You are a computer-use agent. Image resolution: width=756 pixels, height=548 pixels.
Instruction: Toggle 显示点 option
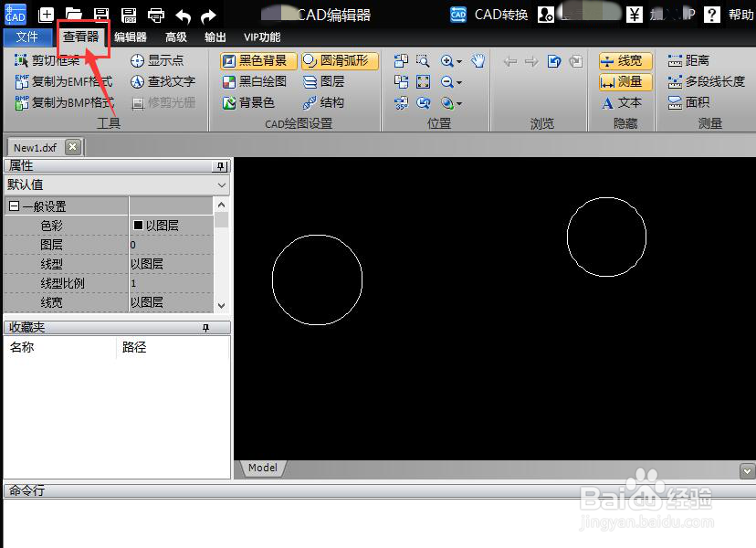(x=157, y=60)
